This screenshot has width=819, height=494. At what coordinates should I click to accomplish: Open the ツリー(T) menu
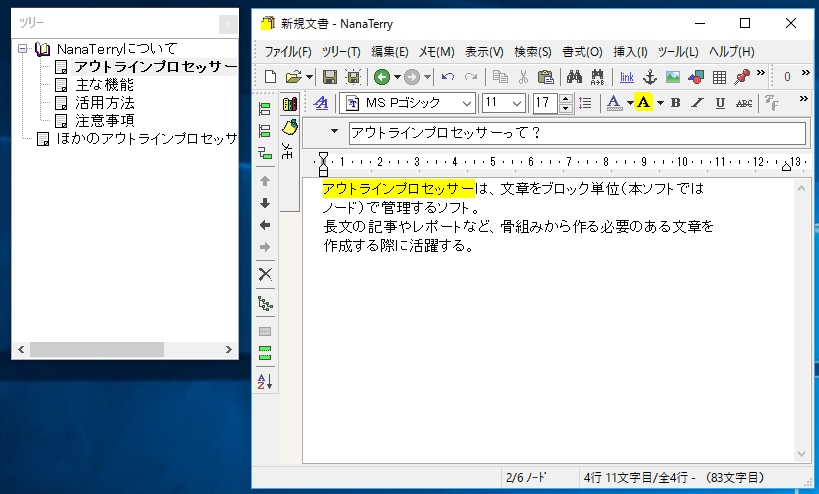[x=341, y=52]
